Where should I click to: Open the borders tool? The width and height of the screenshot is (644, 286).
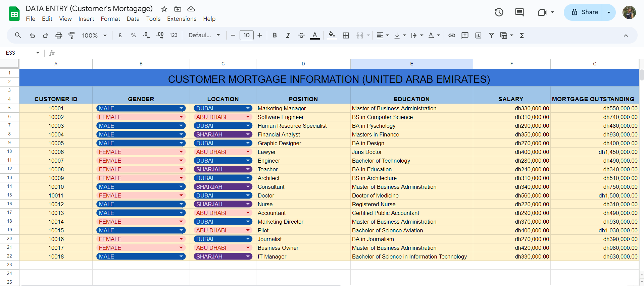(346, 35)
